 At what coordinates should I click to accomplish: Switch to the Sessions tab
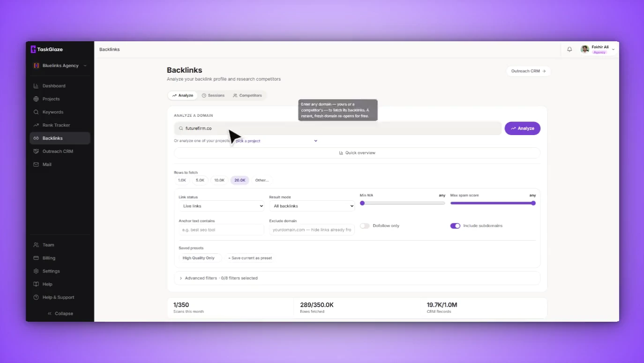(213, 96)
